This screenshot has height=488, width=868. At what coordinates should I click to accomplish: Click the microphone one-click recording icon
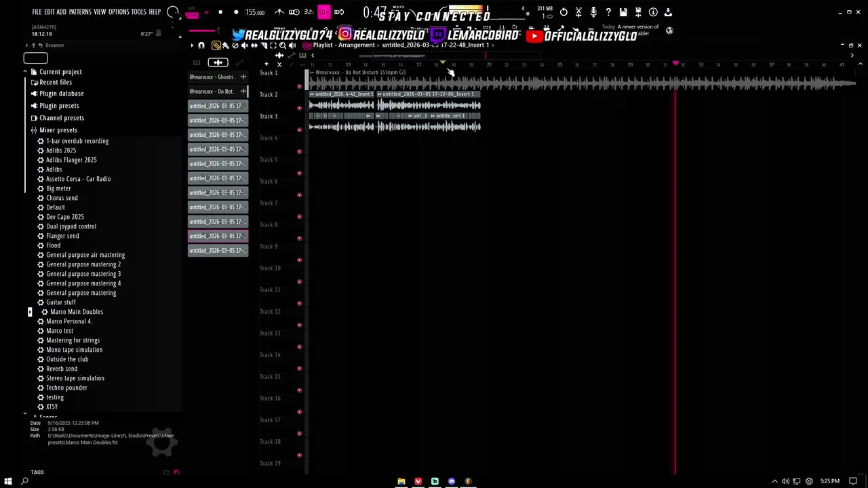[x=593, y=12]
